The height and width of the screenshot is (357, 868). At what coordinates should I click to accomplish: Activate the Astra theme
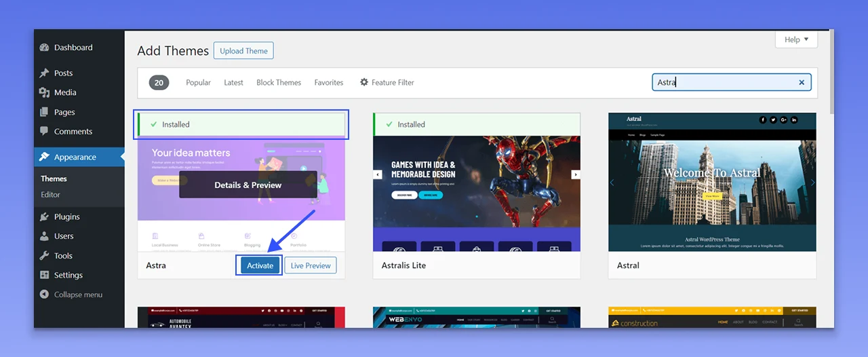pyautogui.click(x=260, y=265)
